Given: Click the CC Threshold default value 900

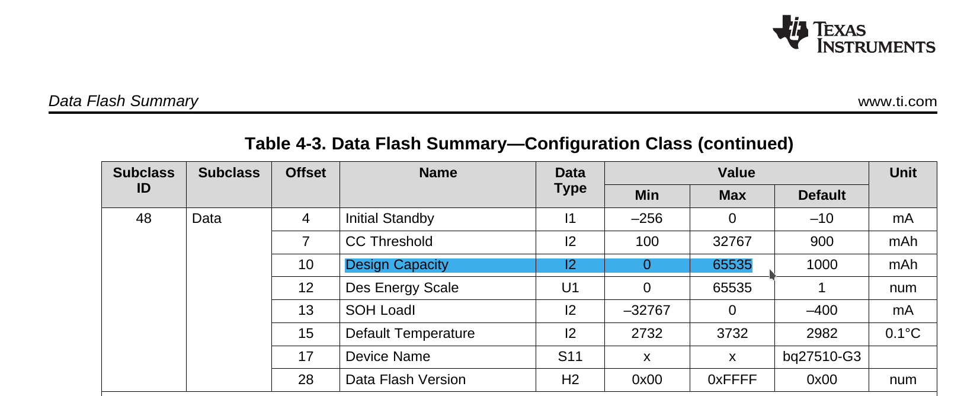Looking at the screenshot, I should [x=822, y=242].
